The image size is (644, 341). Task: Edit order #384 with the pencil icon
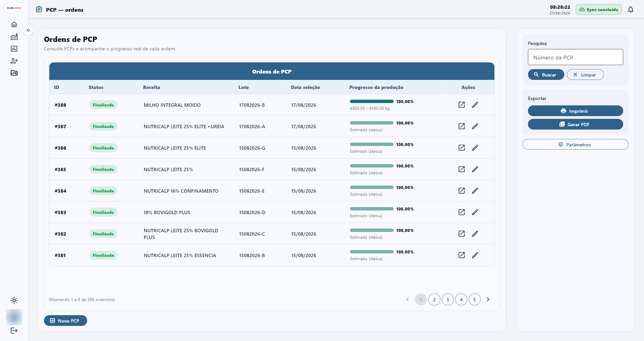pos(475,191)
